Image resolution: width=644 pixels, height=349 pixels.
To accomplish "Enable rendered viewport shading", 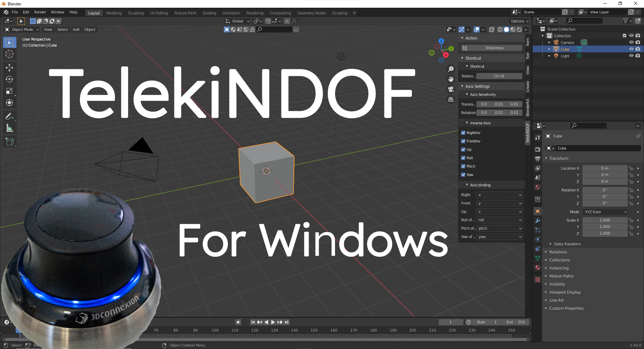I will point(519,30).
